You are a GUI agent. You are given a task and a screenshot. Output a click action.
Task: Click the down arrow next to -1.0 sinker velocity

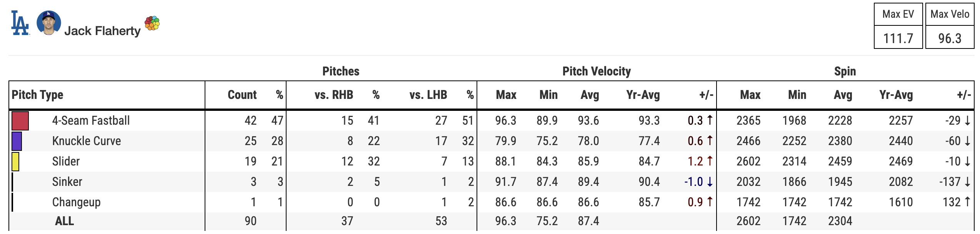710,182
